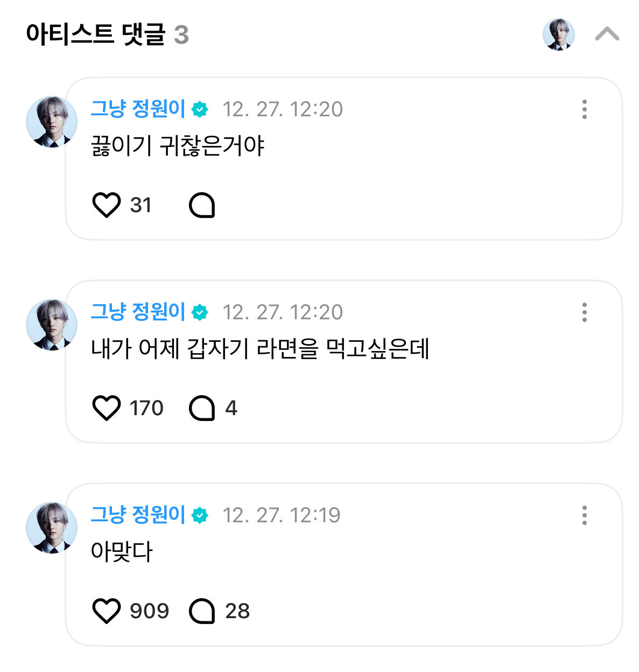Open profile picture beside "끓이기 귀찮은거야" comment
Screen dimensions: 639x672
tap(52, 122)
